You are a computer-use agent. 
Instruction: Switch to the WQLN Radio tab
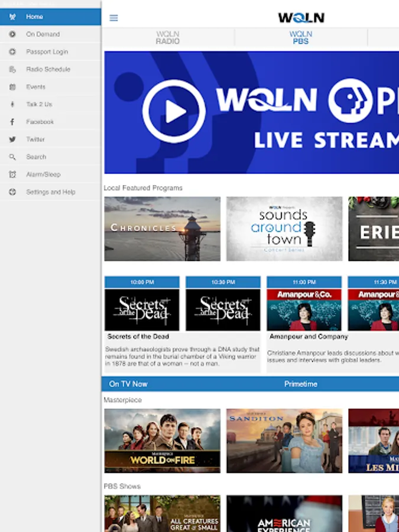pyautogui.click(x=168, y=38)
